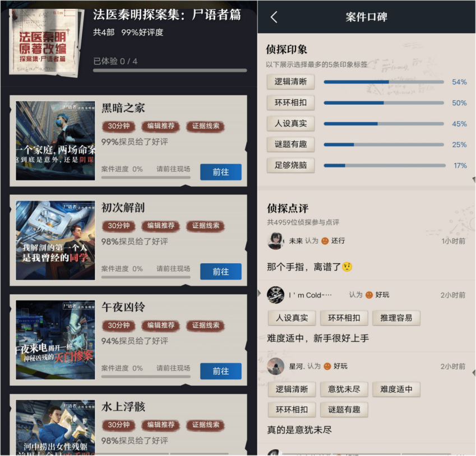
Task: Open 未来's user avatar
Action: (x=275, y=241)
